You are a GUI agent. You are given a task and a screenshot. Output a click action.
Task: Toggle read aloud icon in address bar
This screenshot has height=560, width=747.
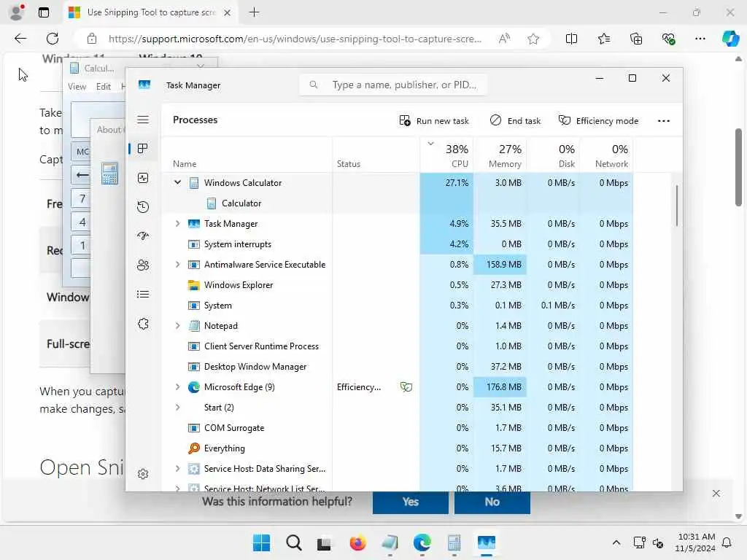click(504, 39)
